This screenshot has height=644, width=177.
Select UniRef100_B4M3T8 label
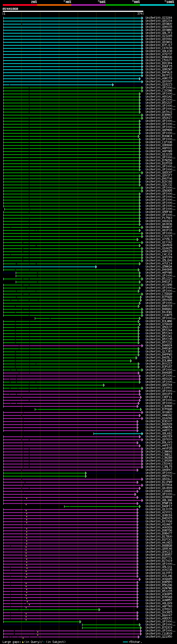coord(159,306)
